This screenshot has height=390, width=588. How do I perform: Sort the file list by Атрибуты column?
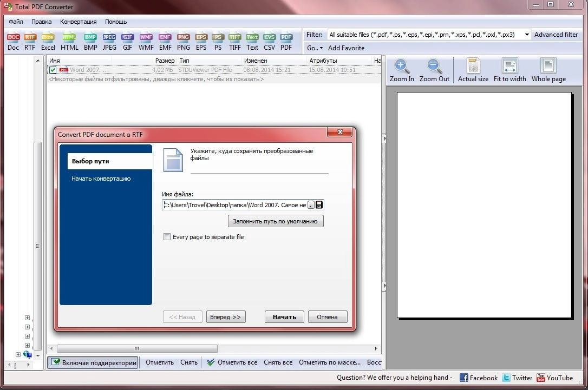click(x=339, y=61)
